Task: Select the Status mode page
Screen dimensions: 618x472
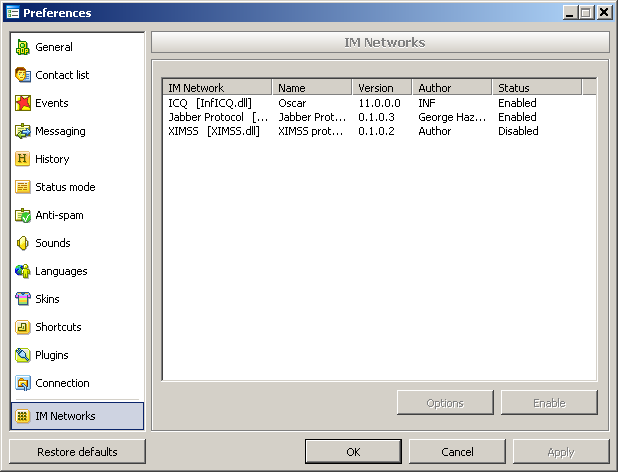Action: [x=65, y=187]
